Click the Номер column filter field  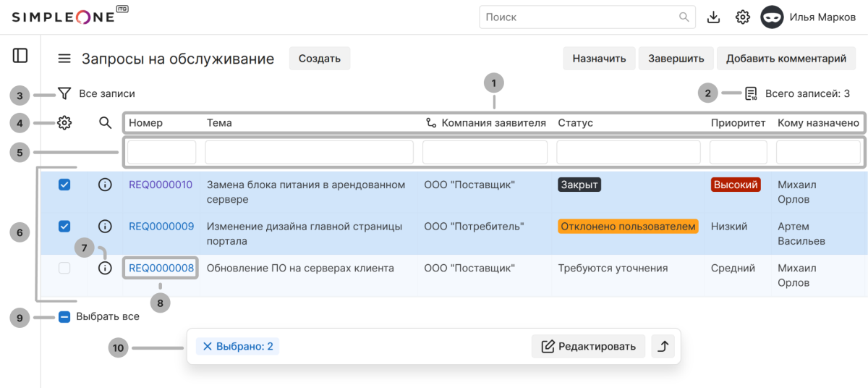tap(161, 152)
